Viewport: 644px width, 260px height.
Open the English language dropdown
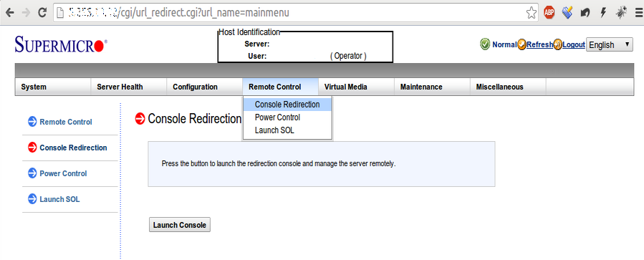tap(610, 45)
